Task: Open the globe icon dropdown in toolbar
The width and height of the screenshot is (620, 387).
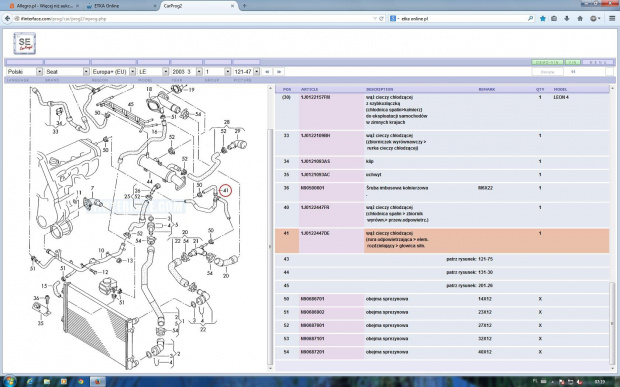Action: pyautogui.click(x=595, y=19)
